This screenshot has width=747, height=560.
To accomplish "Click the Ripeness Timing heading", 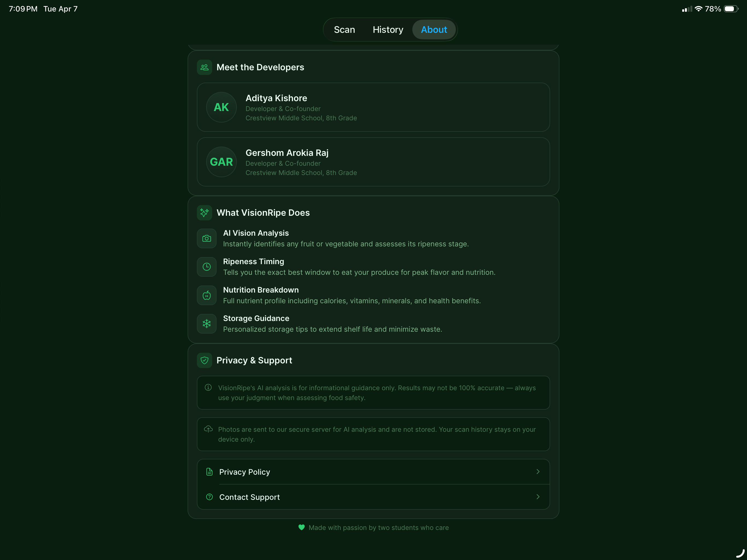I will [x=253, y=261].
